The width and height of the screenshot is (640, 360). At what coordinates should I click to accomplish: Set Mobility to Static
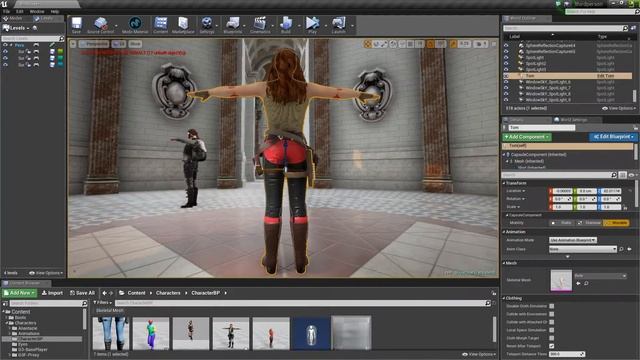click(x=562, y=223)
